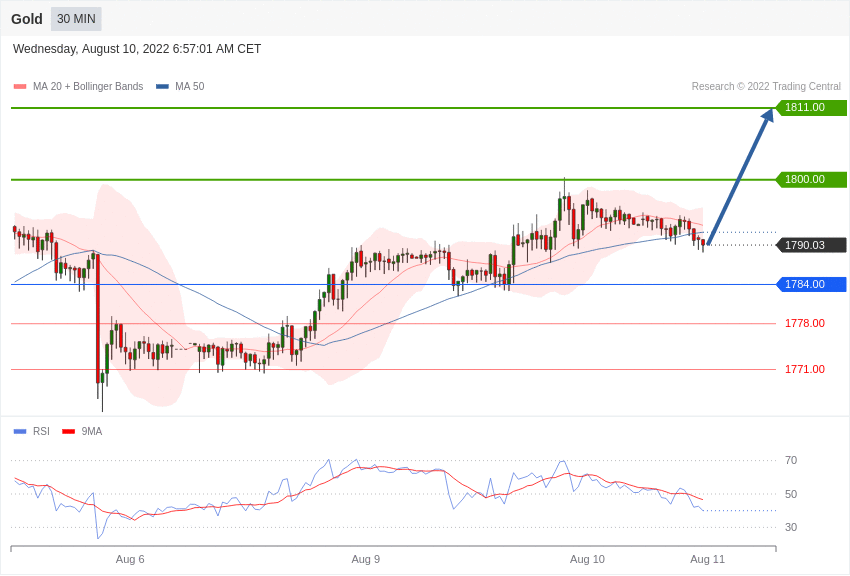Screen dimensions: 850x576
Task: Click the green 1800.00 price label
Action: click(812, 179)
